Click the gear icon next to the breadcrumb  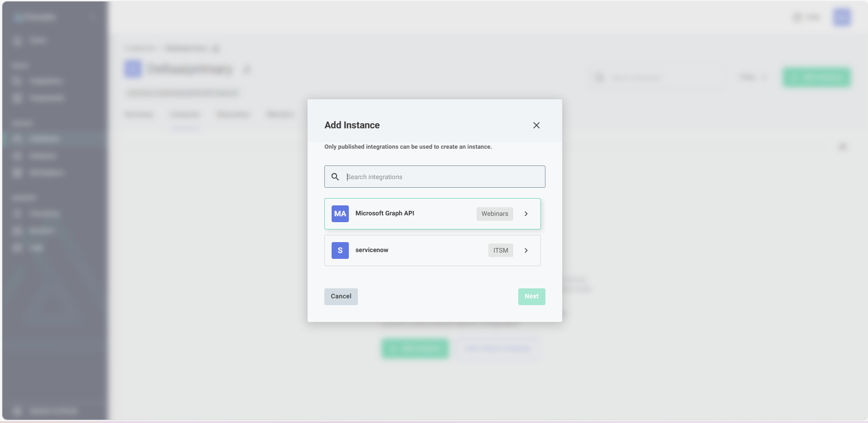tap(217, 49)
